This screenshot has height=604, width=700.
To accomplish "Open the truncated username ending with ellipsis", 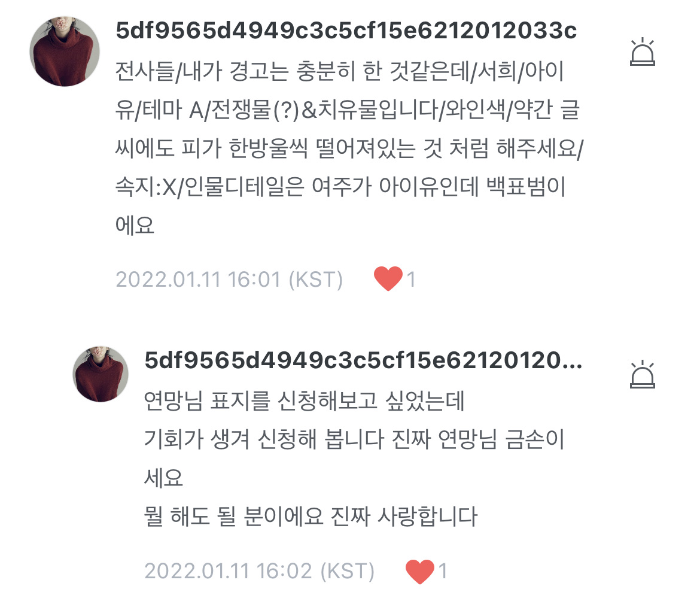I will [363, 360].
